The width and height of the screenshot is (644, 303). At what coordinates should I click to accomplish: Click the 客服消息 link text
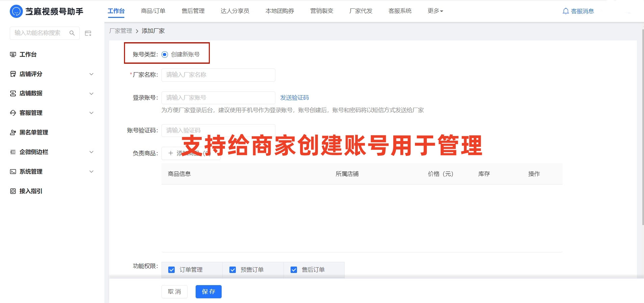pyautogui.click(x=583, y=11)
